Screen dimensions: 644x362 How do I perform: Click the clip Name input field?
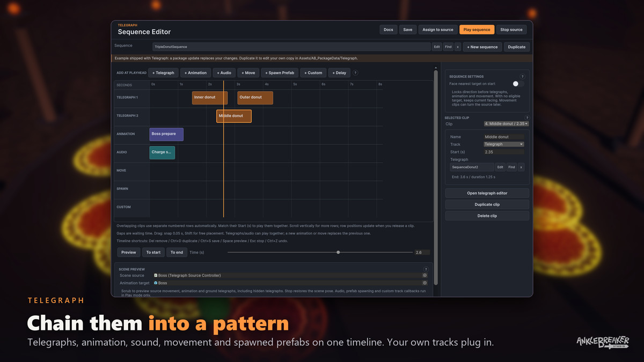pos(504,137)
